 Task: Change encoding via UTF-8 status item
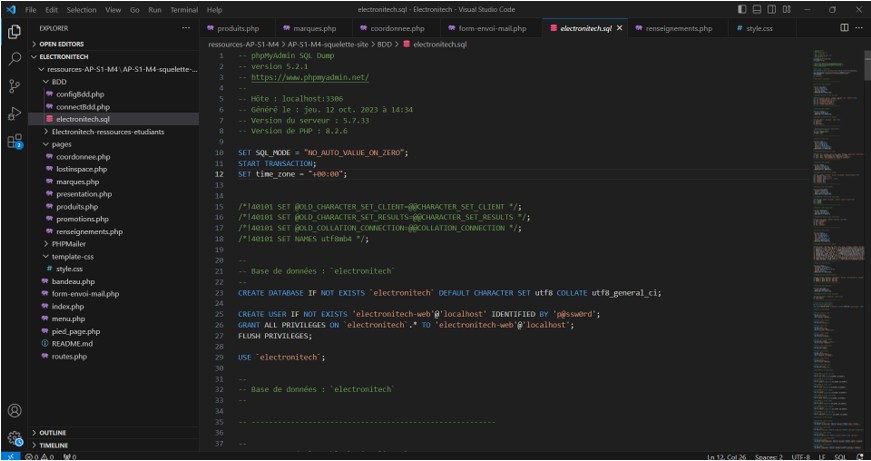coord(800,457)
